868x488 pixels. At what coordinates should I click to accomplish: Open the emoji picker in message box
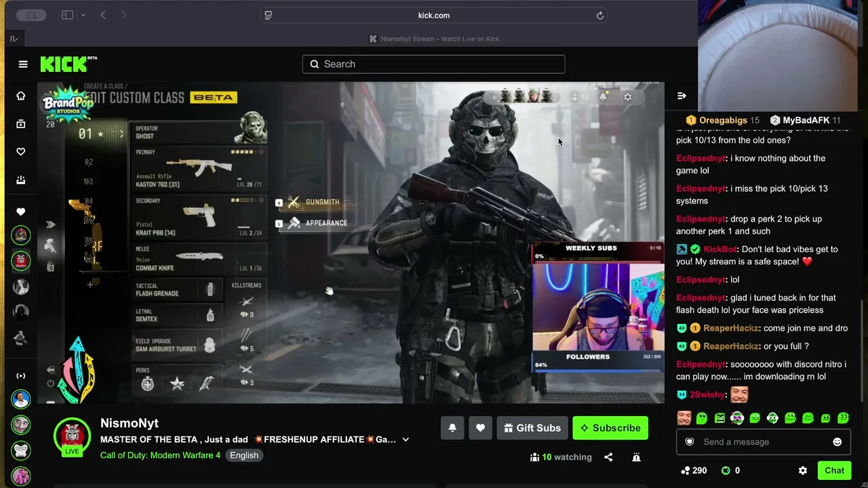[837, 442]
